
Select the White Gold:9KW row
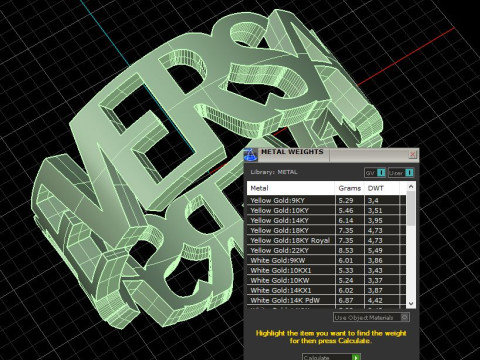tap(326, 260)
